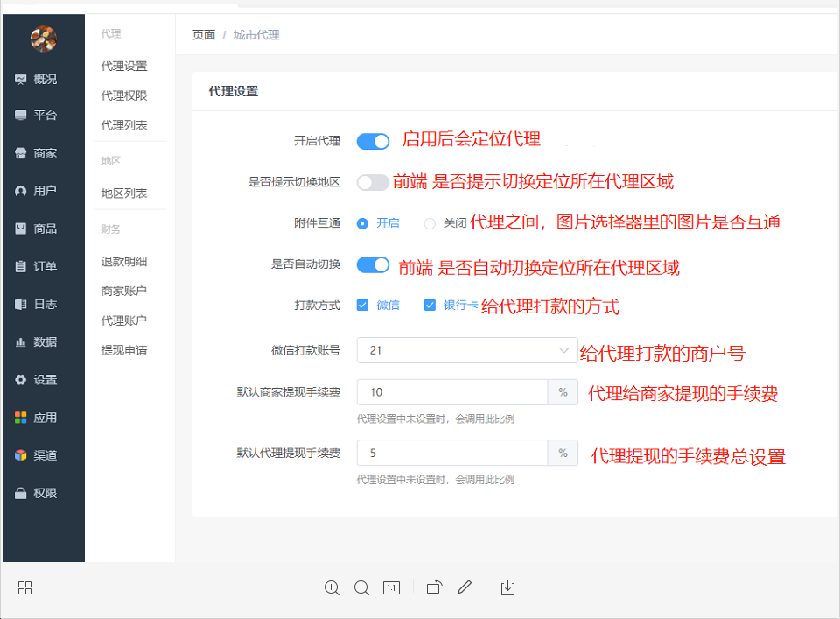The image size is (840, 619).
Task: Save the image with the download icon
Action: click(507, 587)
